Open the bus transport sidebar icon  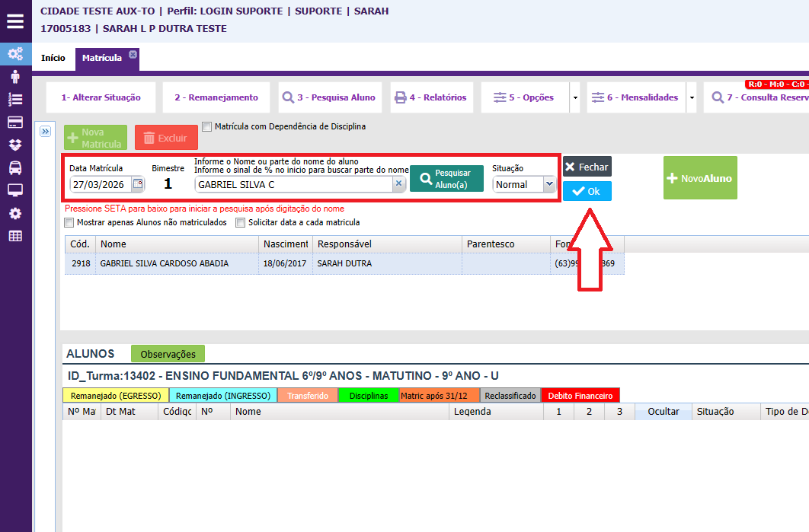(x=15, y=167)
